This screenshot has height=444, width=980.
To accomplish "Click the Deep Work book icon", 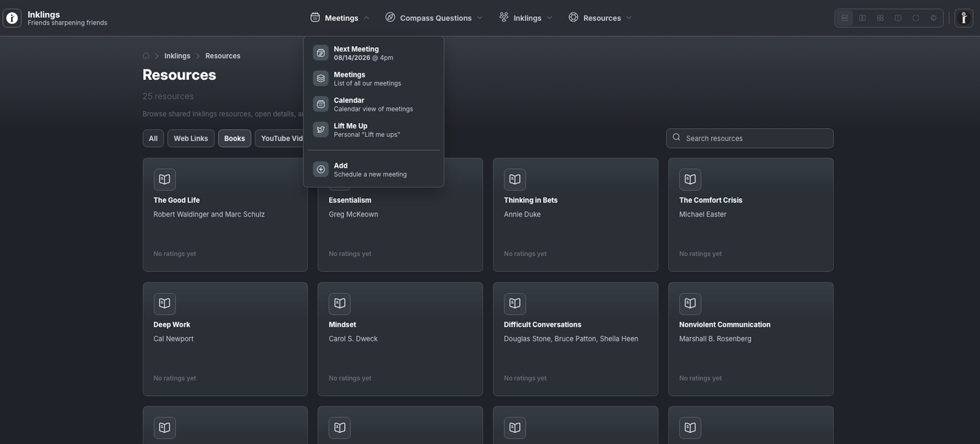I will click(164, 303).
